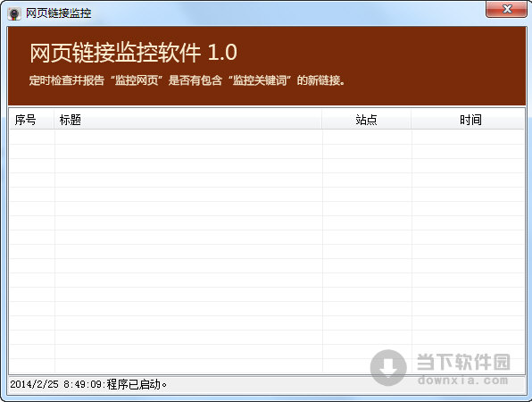
Task: Click the 站点 column header
Action: point(367,120)
